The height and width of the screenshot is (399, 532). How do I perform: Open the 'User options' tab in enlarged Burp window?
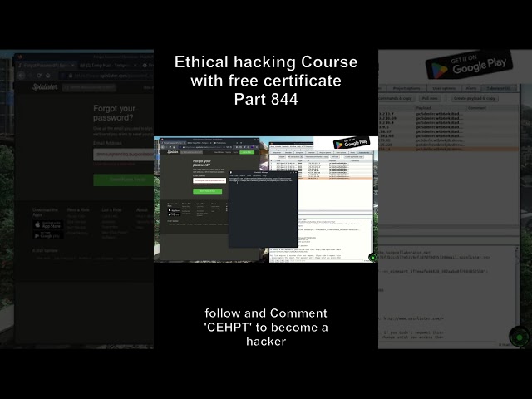[444, 88]
